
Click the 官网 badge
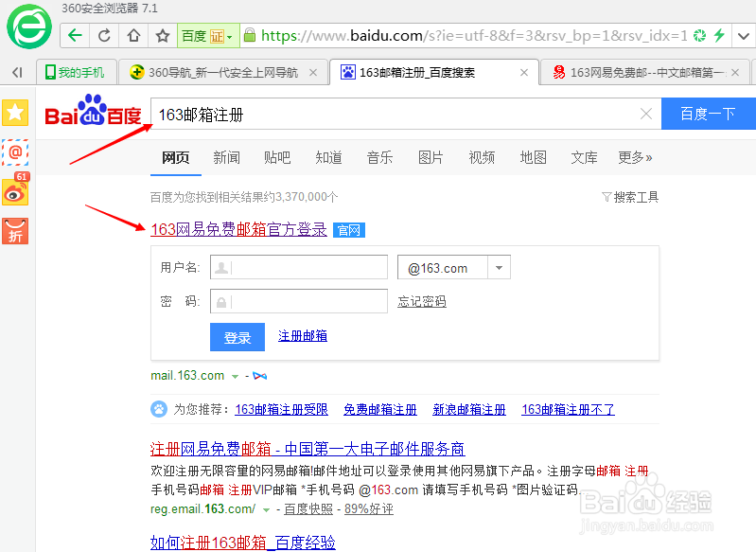pyautogui.click(x=349, y=230)
